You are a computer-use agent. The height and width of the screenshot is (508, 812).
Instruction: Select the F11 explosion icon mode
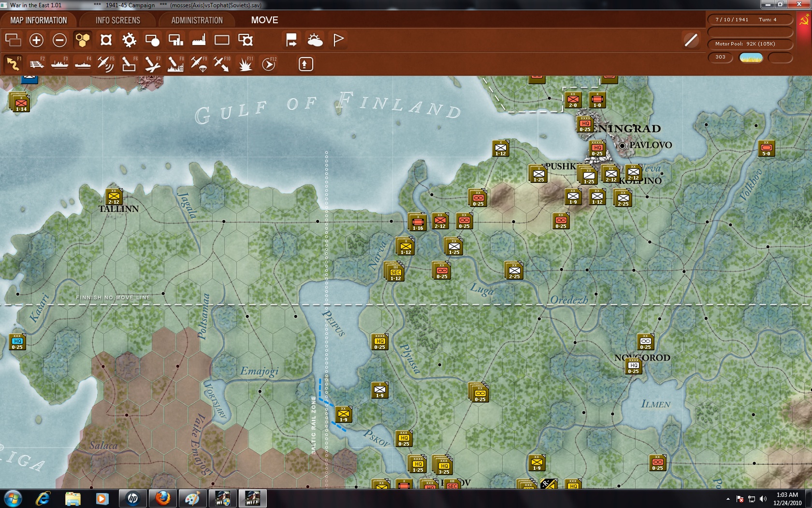point(246,64)
